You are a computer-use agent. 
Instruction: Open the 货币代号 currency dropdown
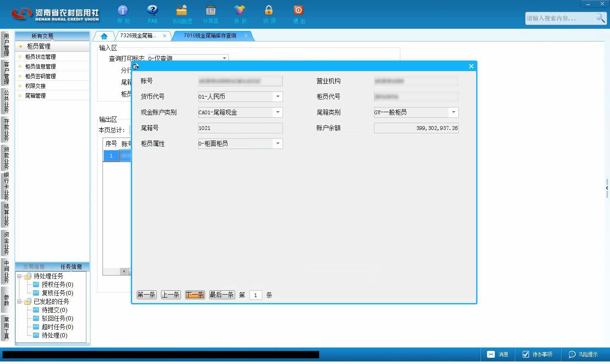(x=278, y=97)
